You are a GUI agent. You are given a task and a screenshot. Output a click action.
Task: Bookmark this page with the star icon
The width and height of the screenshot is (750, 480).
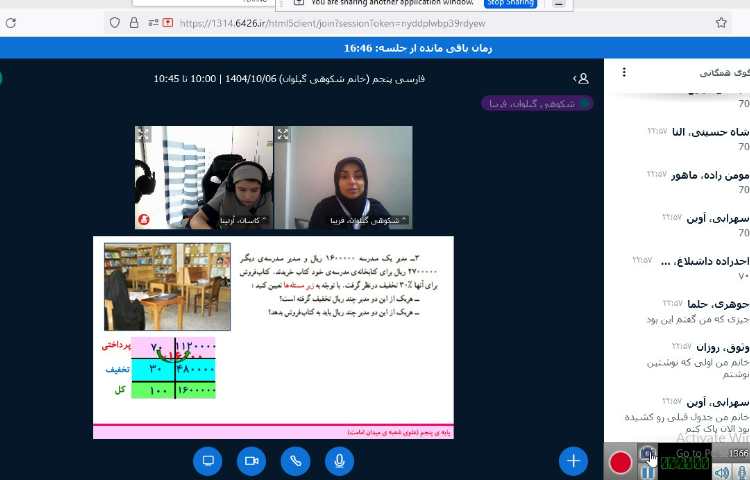click(x=721, y=22)
